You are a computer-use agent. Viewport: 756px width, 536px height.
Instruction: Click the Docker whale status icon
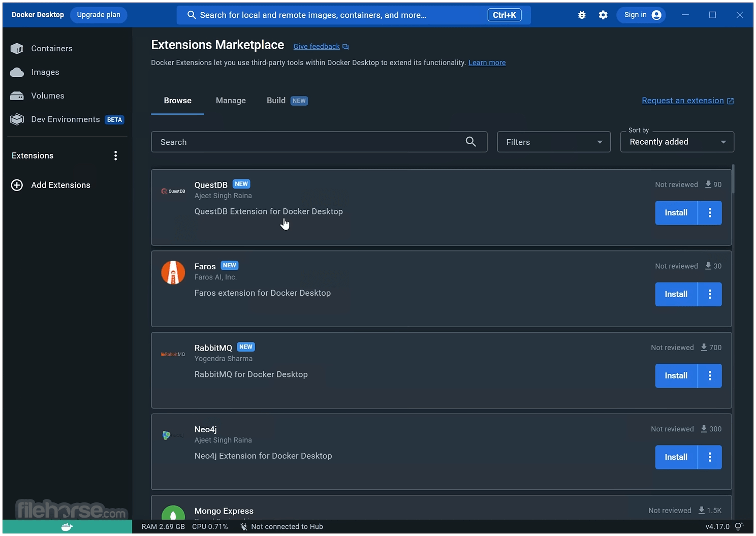67,527
